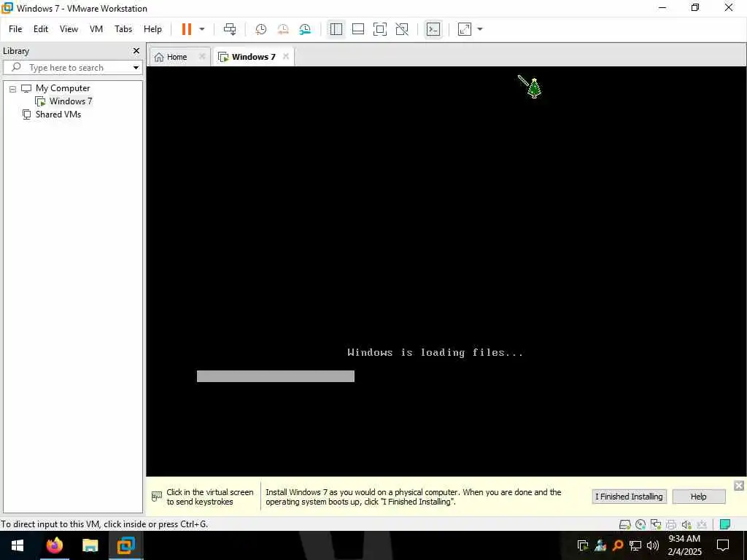Screen dimensions: 747x560
Task: Open the library search filter dropdown
Action: coord(136,68)
